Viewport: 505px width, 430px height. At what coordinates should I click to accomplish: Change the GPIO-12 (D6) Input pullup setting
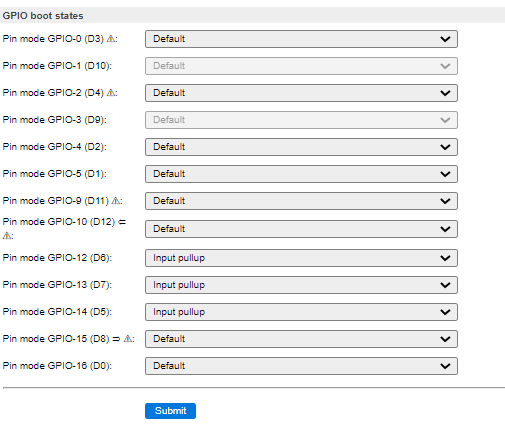[x=301, y=258]
